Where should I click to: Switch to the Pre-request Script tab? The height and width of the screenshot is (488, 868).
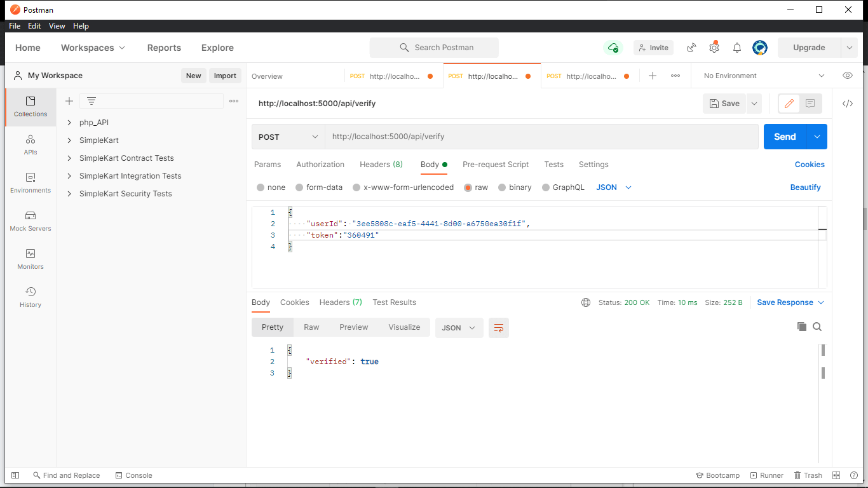pyautogui.click(x=496, y=165)
